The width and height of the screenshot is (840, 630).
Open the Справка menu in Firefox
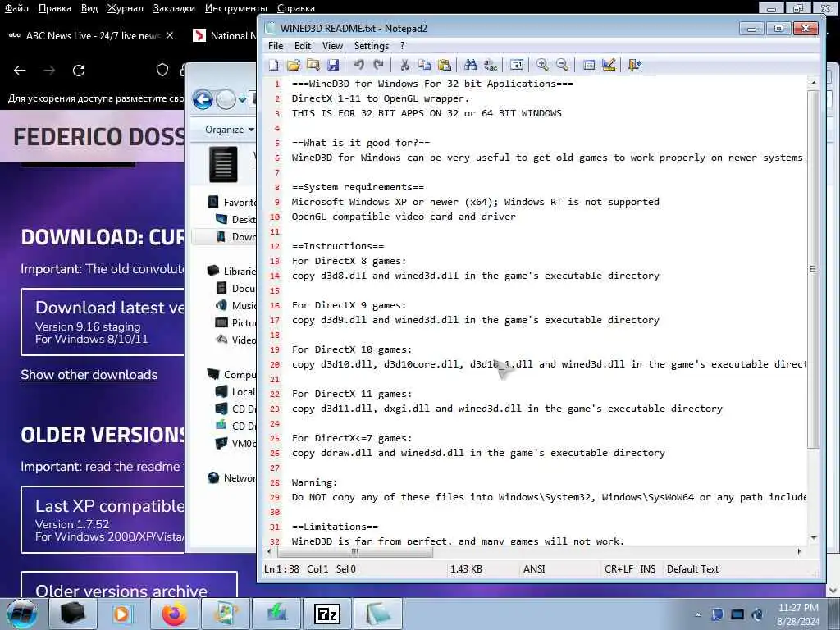click(x=295, y=8)
